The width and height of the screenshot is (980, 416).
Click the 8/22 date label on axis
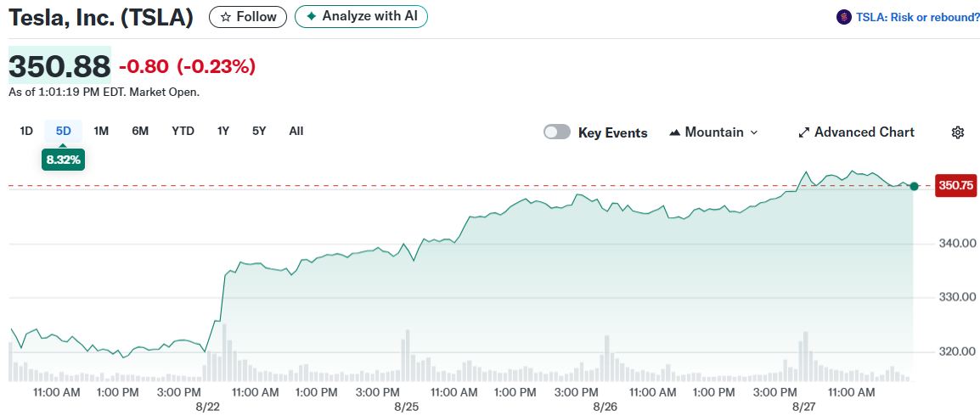pos(208,406)
